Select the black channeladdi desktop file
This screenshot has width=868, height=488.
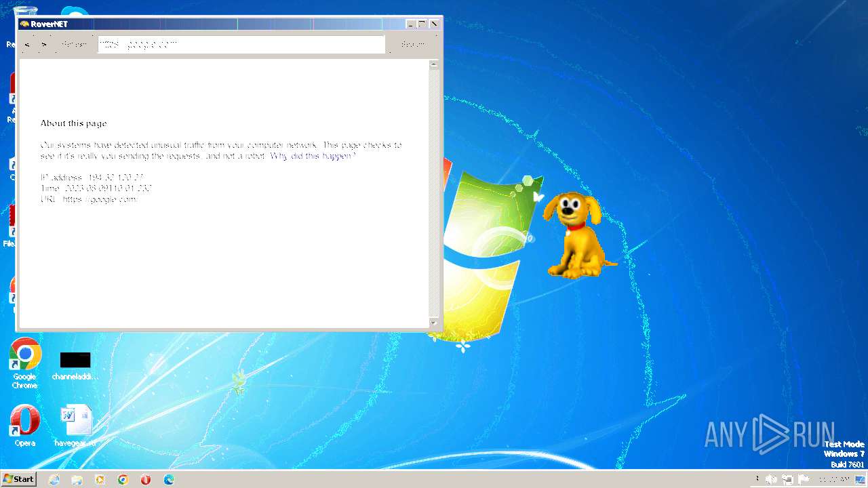(x=75, y=365)
